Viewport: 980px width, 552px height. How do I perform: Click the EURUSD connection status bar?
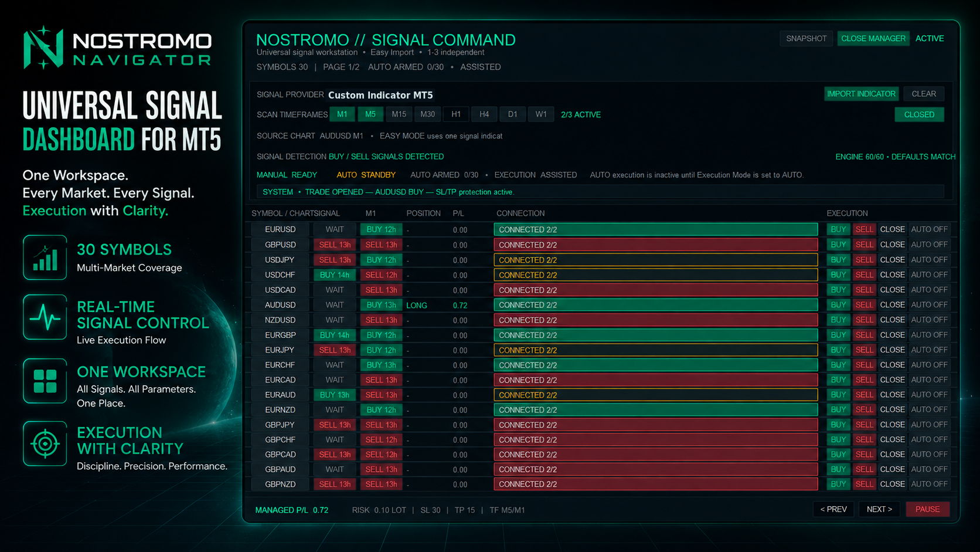click(x=656, y=229)
